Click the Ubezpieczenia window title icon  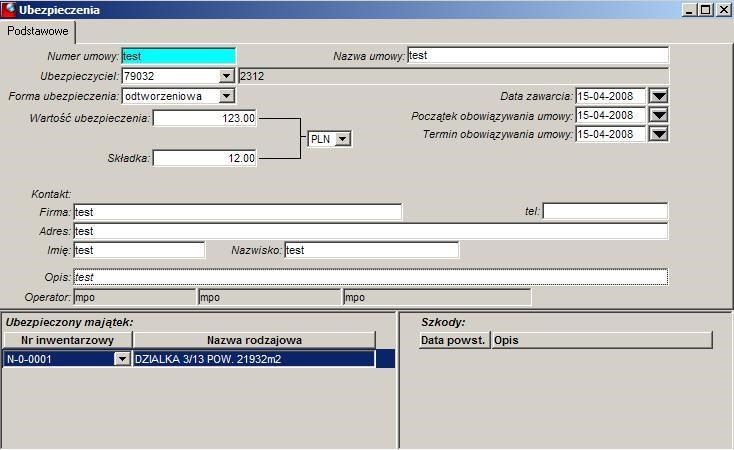point(9,9)
